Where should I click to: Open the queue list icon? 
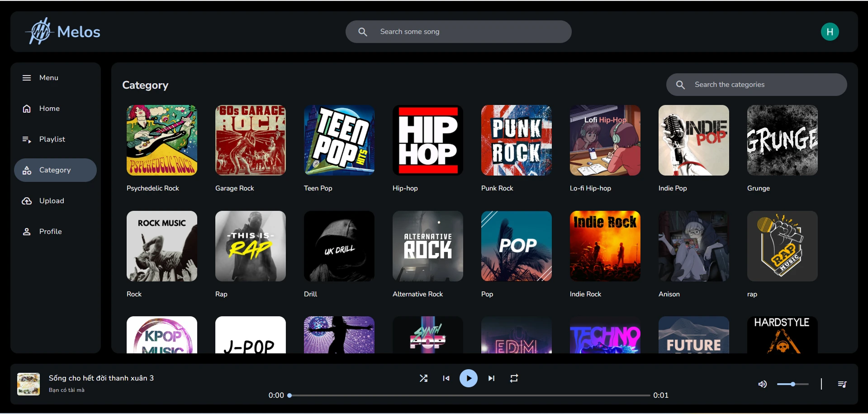(x=842, y=384)
